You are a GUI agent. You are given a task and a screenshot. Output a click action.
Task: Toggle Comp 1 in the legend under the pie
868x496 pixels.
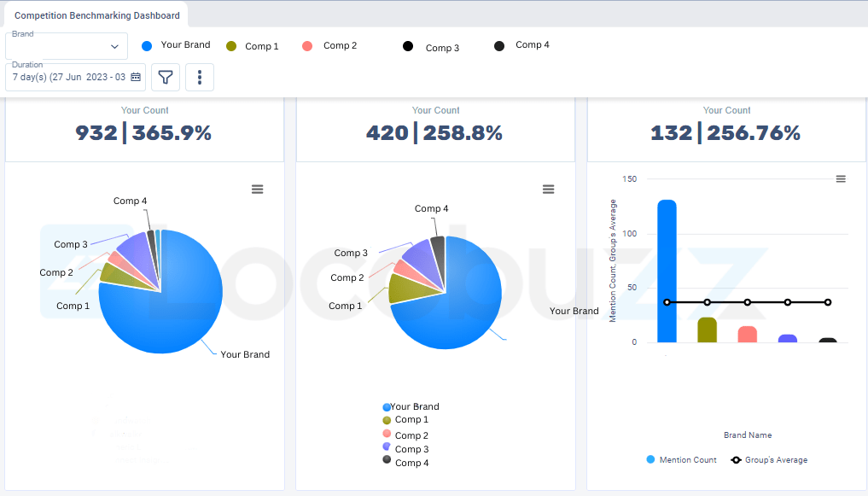405,420
